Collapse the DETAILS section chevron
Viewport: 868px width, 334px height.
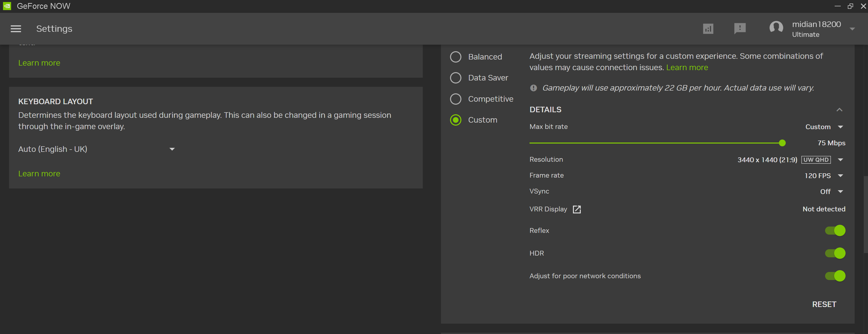(839, 110)
